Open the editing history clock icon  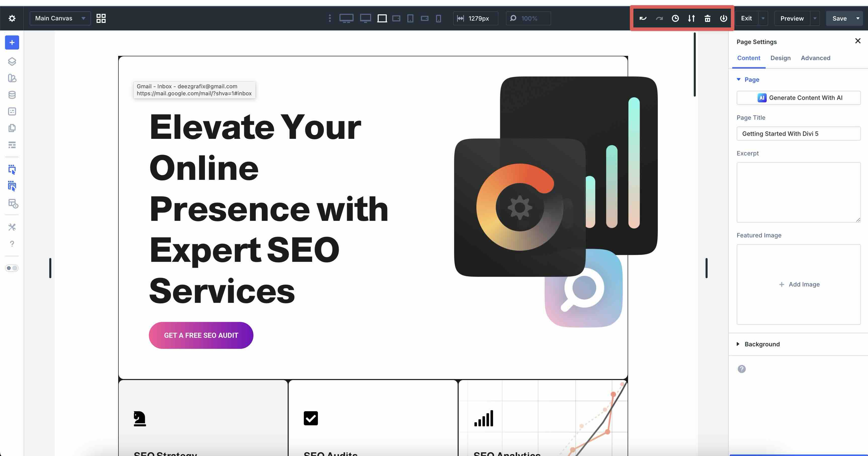click(x=675, y=18)
